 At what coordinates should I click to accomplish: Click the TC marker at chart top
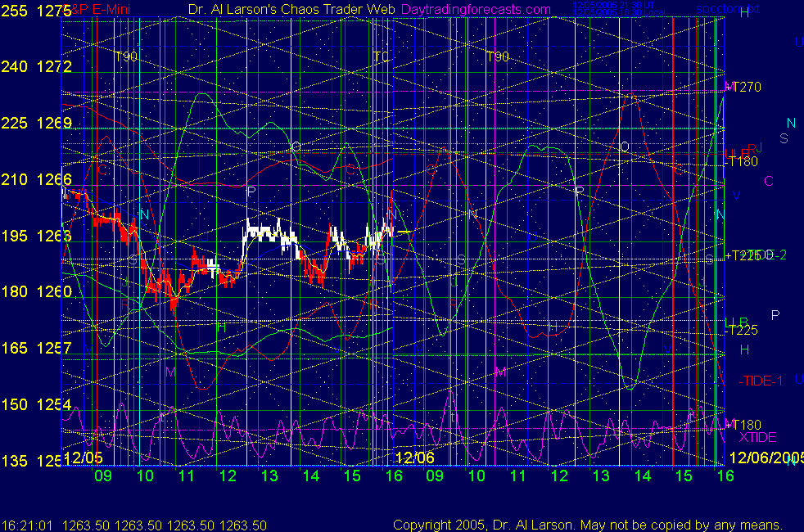(x=381, y=56)
